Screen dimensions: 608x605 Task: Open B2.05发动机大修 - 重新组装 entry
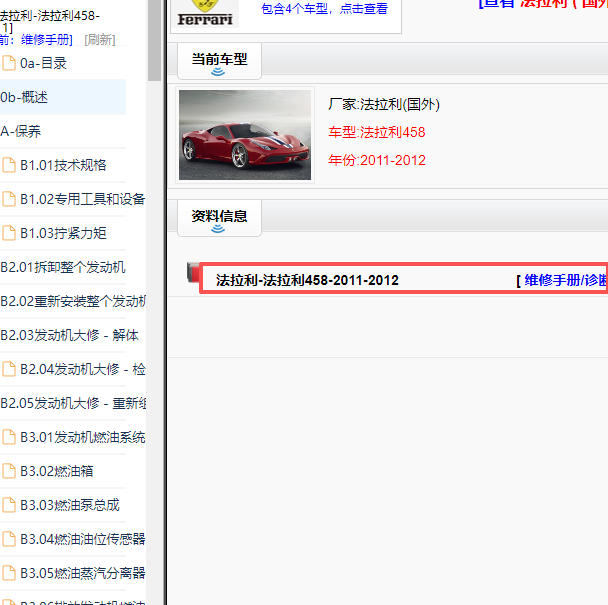73,403
